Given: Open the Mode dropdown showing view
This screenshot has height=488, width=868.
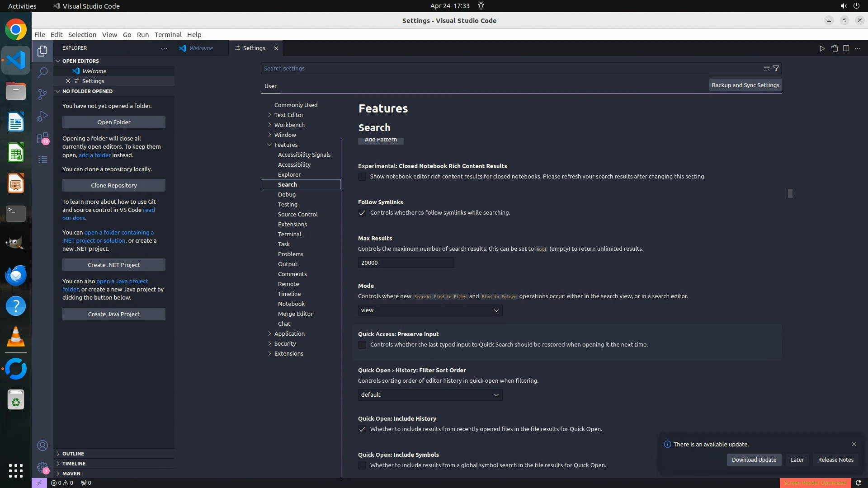Looking at the screenshot, I should tap(430, 310).
